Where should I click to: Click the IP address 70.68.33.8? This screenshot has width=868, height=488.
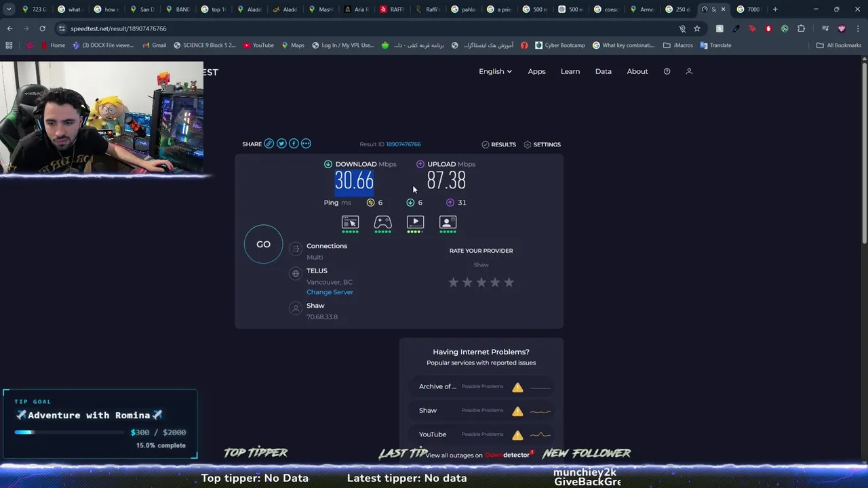point(321,317)
